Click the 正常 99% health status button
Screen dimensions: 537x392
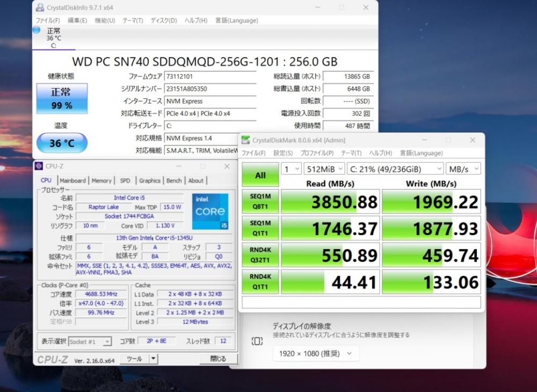pyautogui.click(x=62, y=98)
